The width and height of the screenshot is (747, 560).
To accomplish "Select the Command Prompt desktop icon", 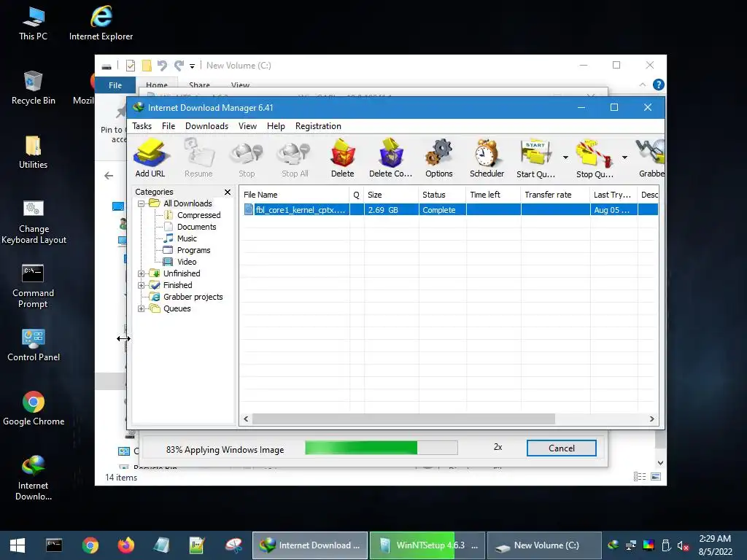I will (x=34, y=286).
